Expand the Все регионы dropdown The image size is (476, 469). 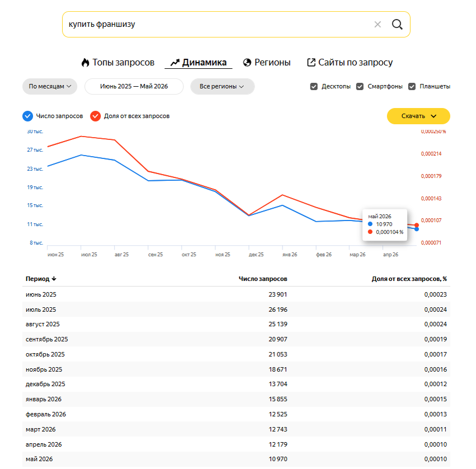click(x=222, y=87)
